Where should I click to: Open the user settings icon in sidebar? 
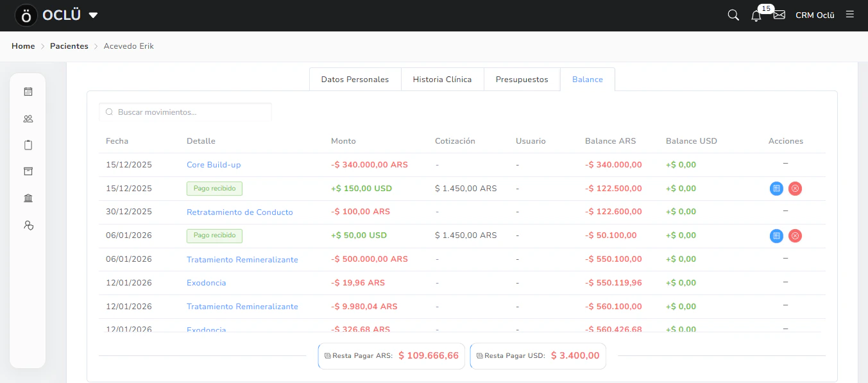[x=28, y=225]
